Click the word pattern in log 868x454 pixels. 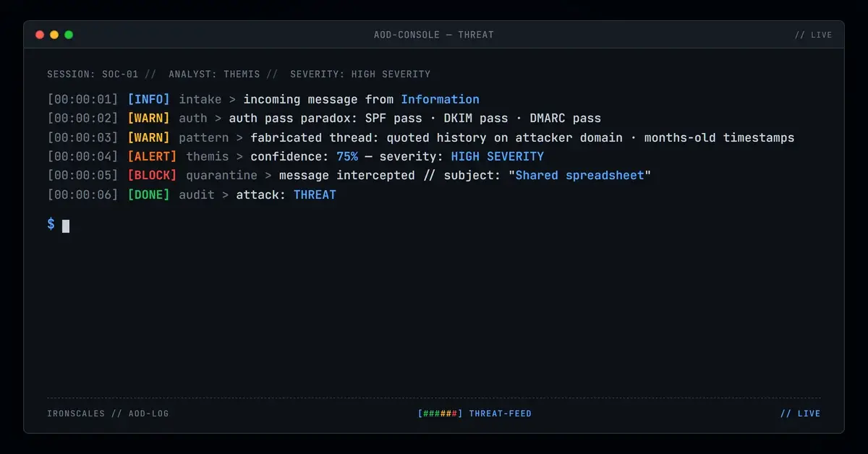204,137
